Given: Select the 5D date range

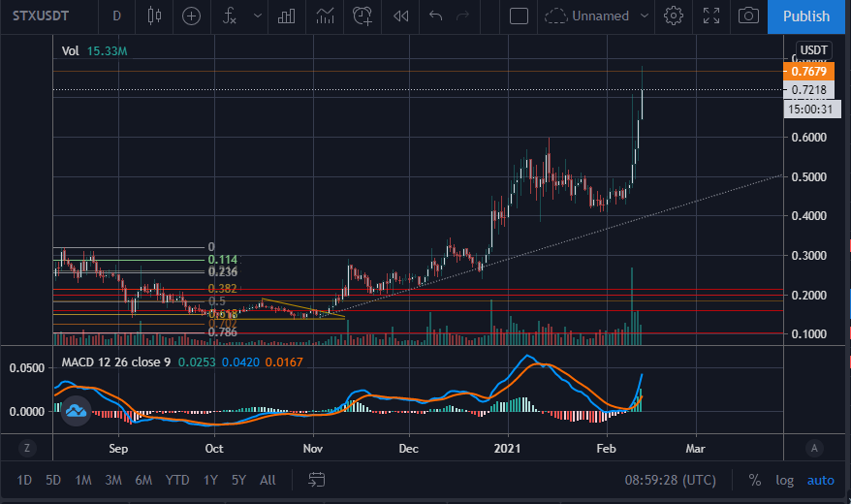Looking at the screenshot, I should coord(53,480).
